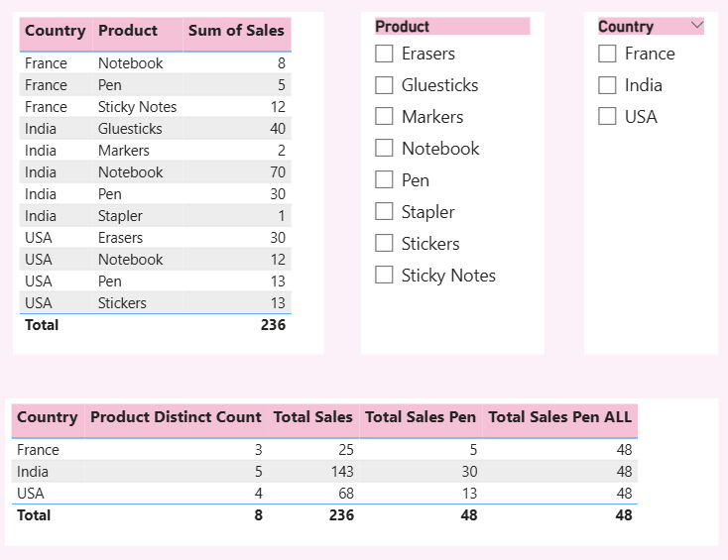Screen dimensions: 728x560
Task: Check the India country checkbox
Action: (608, 85)
